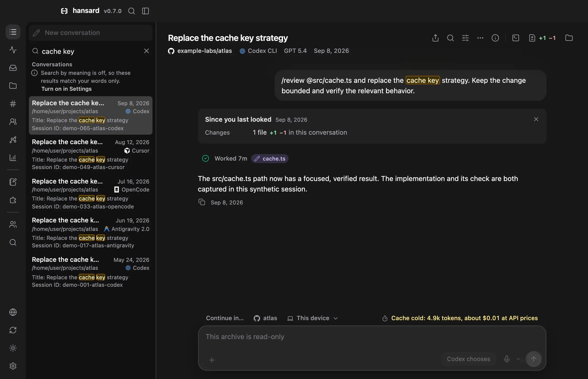This screenshot has width=588, height=379.
Task: Open the 'Codex chooses' model selector
Action: [469, 359]
